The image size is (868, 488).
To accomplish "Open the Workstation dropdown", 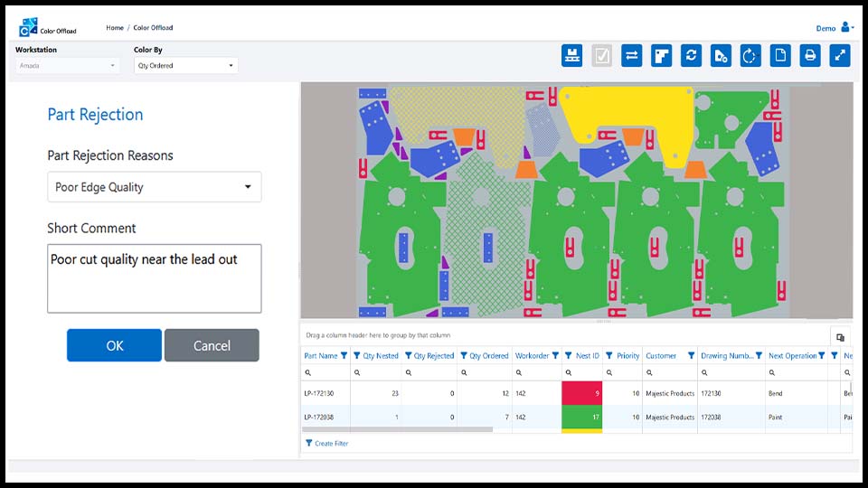I will point(67,66).
